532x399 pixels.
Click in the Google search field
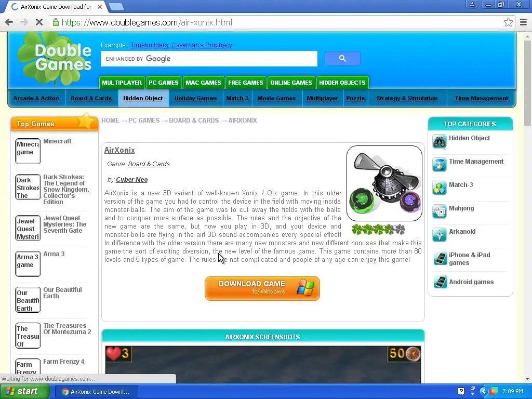[209, 59]
